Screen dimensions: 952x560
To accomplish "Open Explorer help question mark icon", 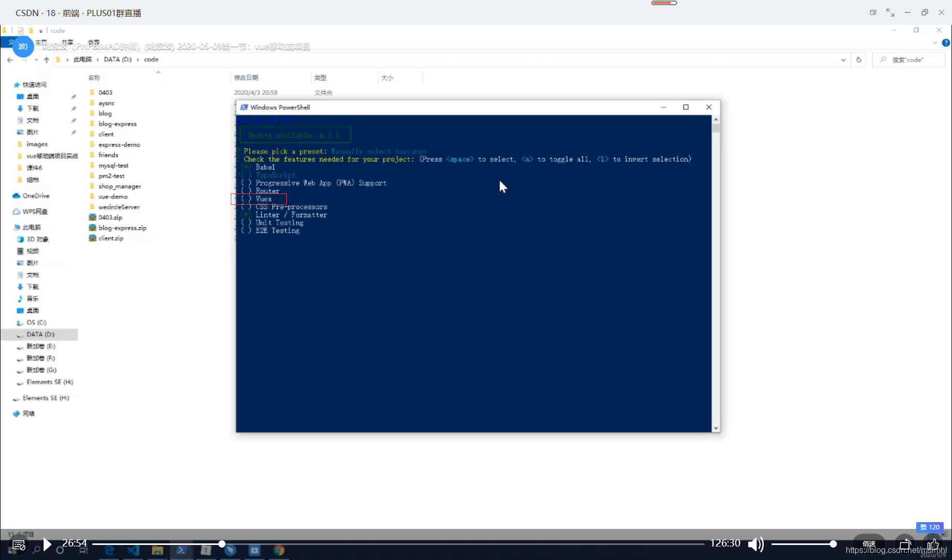I will click(x=946, y=43).
